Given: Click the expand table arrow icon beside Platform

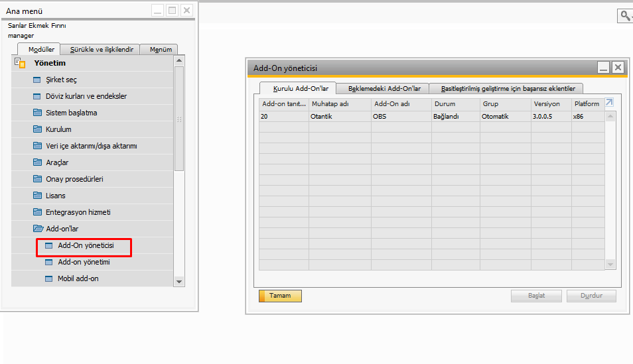Looking at the screenshot, I should 609,103.
